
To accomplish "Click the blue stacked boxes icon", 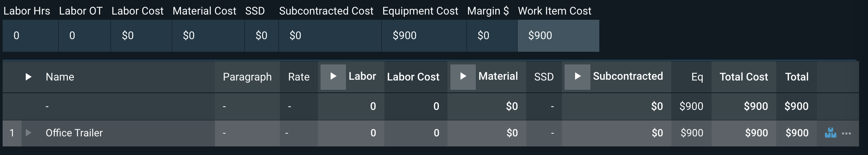I will click(830, 133).
